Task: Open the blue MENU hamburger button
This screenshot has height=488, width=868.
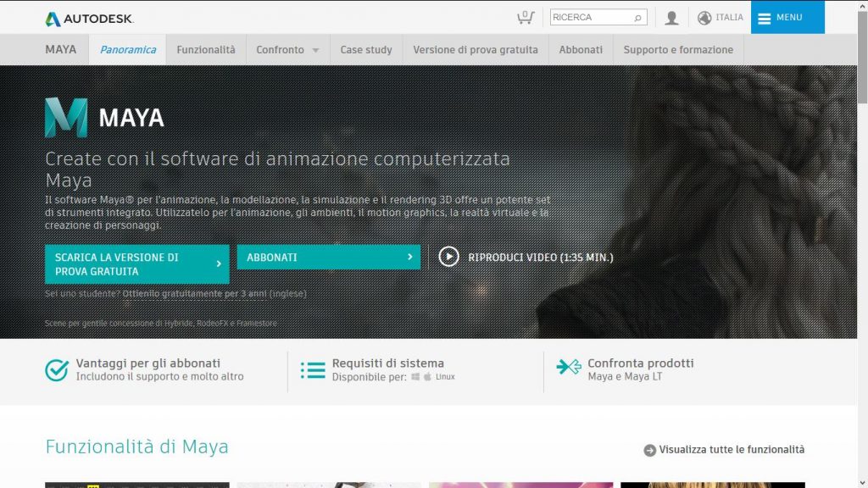Action: click(787, 17)
